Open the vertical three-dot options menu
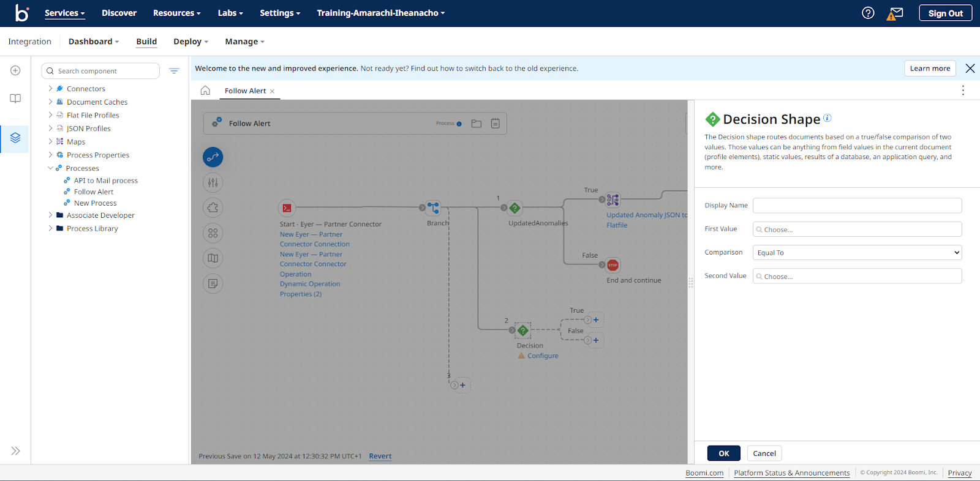This screenshot has height=481, width=980. 963,91
